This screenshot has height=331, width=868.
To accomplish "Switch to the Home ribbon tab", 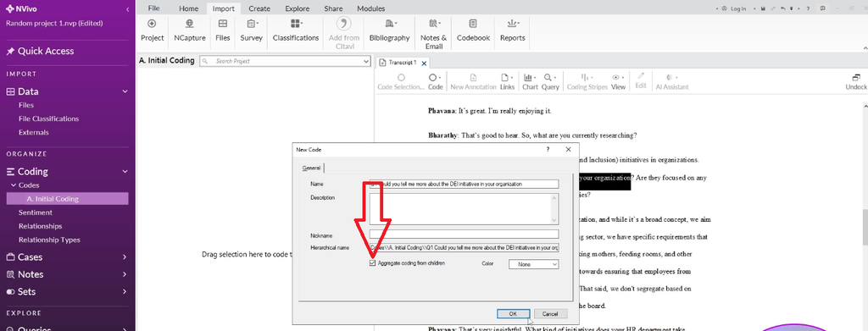I will [x=189, y=8].
